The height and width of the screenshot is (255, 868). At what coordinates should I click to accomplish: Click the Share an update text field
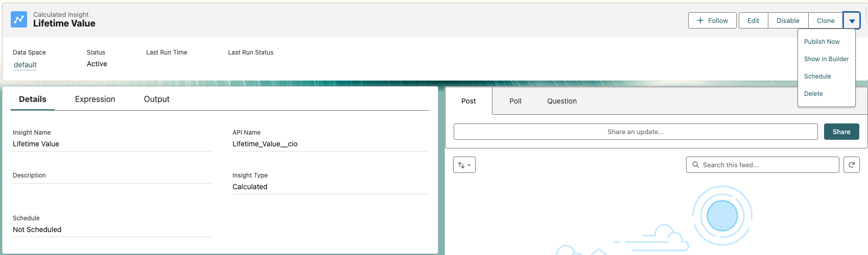tap(635, 132)
